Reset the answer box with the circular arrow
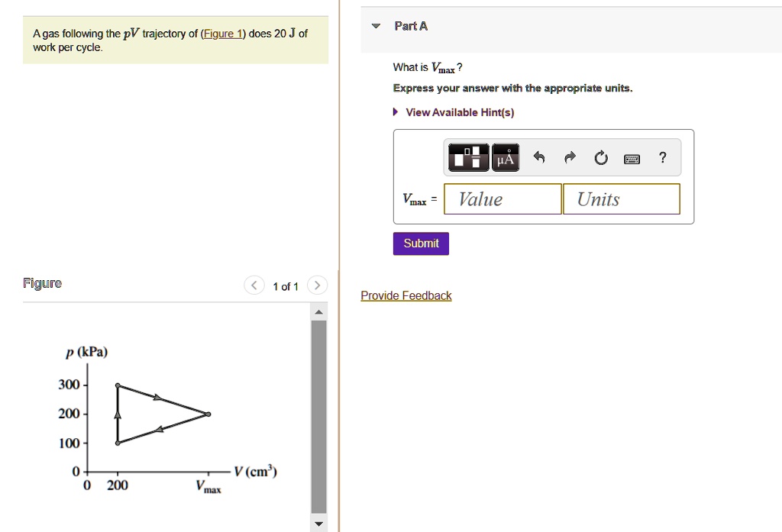Viewport: 782px width, 532px height. tap(601, 157)
